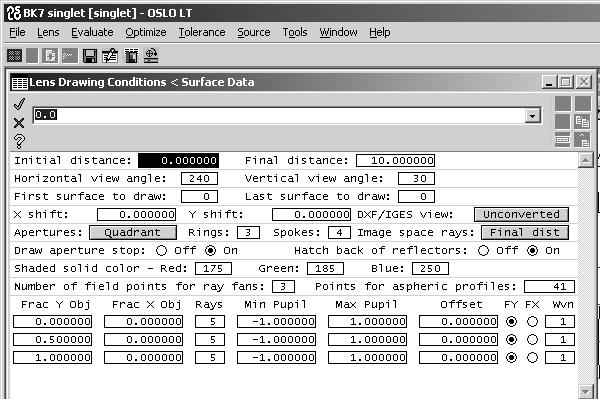
Task: Cancel spreadsheet with the X icon
Action: (19, 123)
